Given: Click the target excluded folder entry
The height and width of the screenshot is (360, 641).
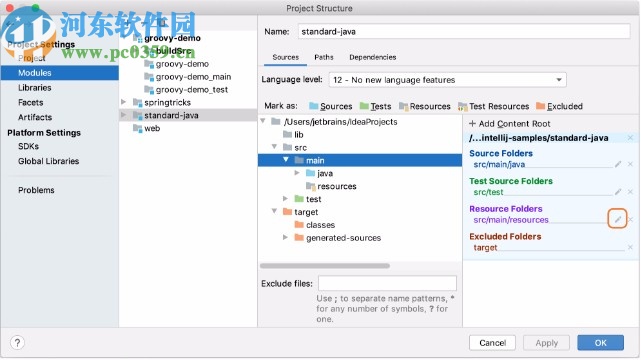Looking at the screenshot, I should click(485, 248).
